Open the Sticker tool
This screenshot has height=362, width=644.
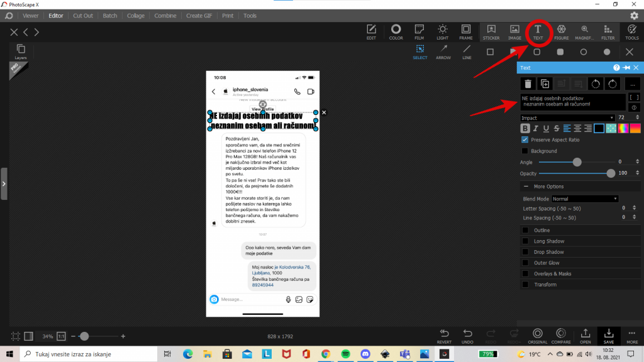pos(491,32)
